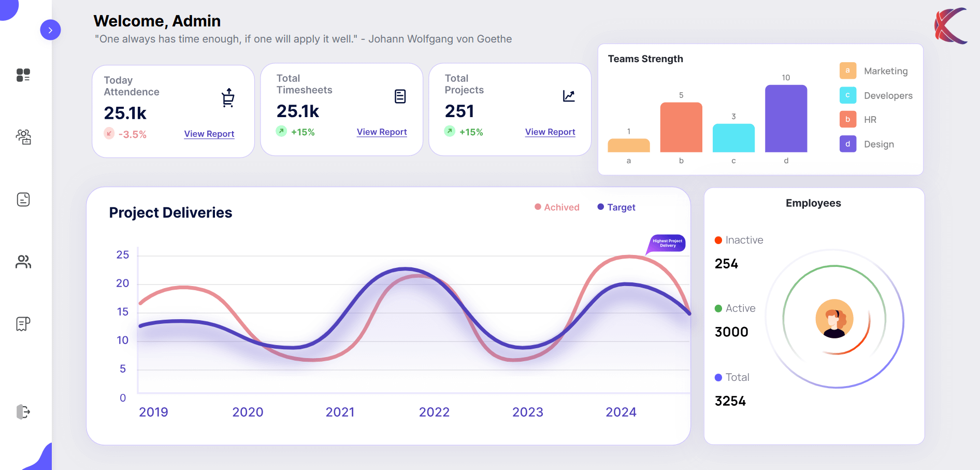
Task: Click green up arrow in Total Projects card
Action: point(450,131)
